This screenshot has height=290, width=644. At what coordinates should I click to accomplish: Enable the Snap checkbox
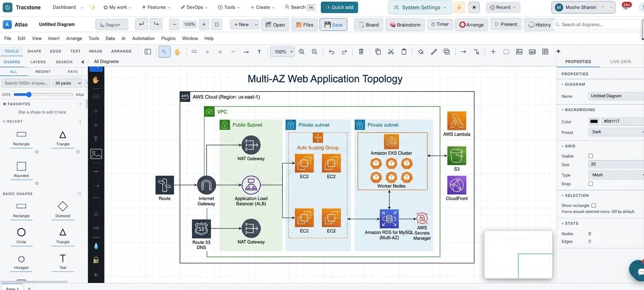coord(590,184)
